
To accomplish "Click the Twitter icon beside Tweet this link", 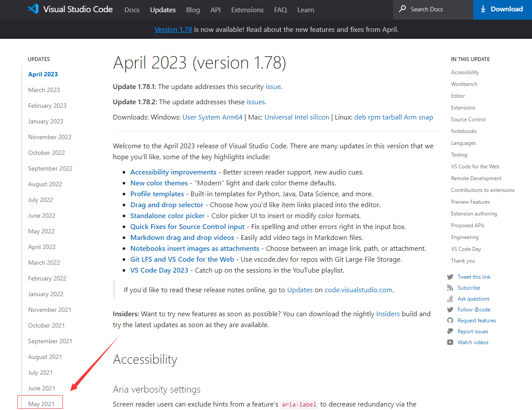I will click(x=450, y=277).
